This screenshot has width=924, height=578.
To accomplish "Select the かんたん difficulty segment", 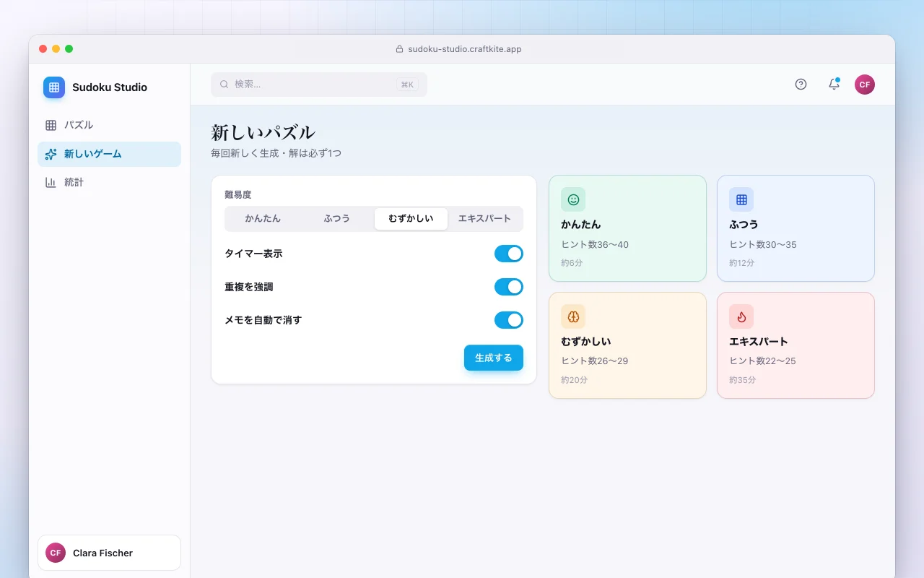I will pos(263,219).
